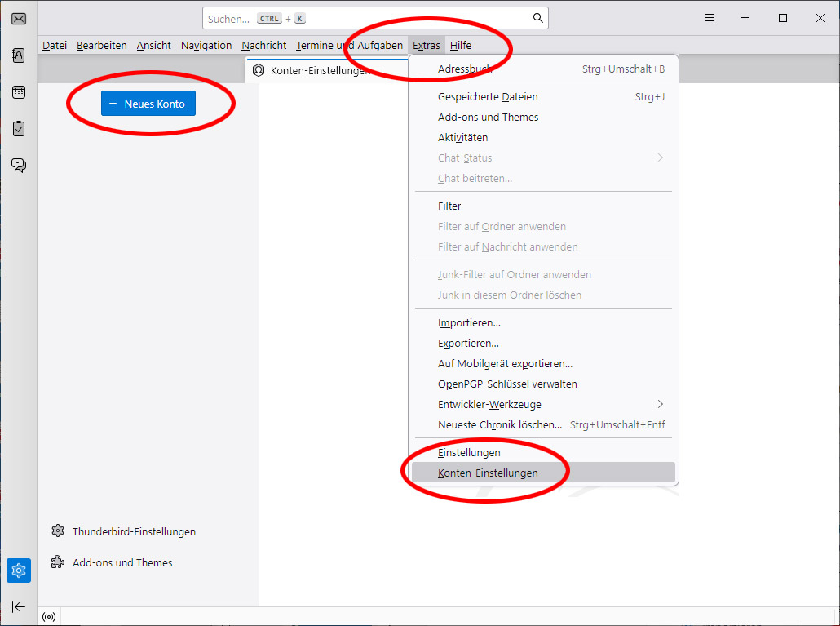Click the Suchen... search field
This screenshot has height=626, width=840.
pyautogui.click(x=375, y=18)
